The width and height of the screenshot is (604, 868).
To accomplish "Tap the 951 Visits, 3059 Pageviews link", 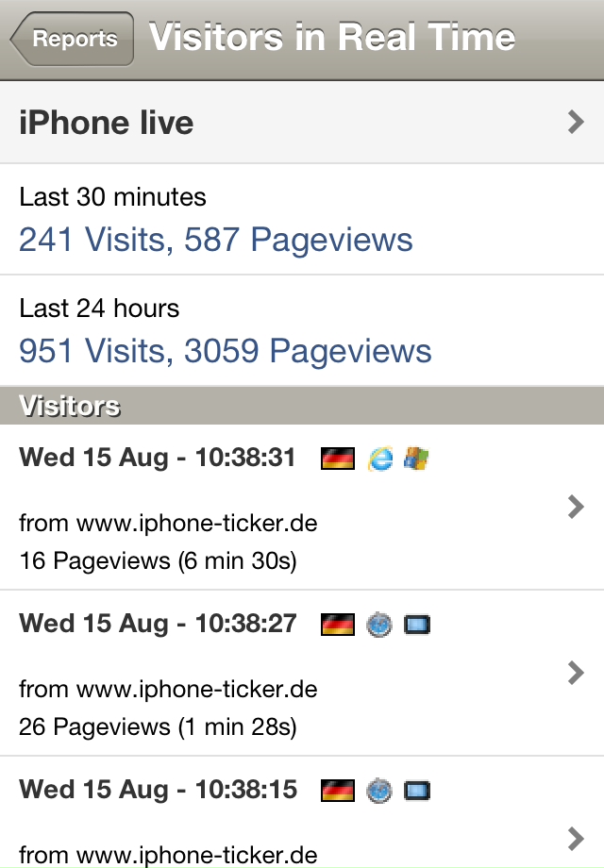I will point(226,351).
